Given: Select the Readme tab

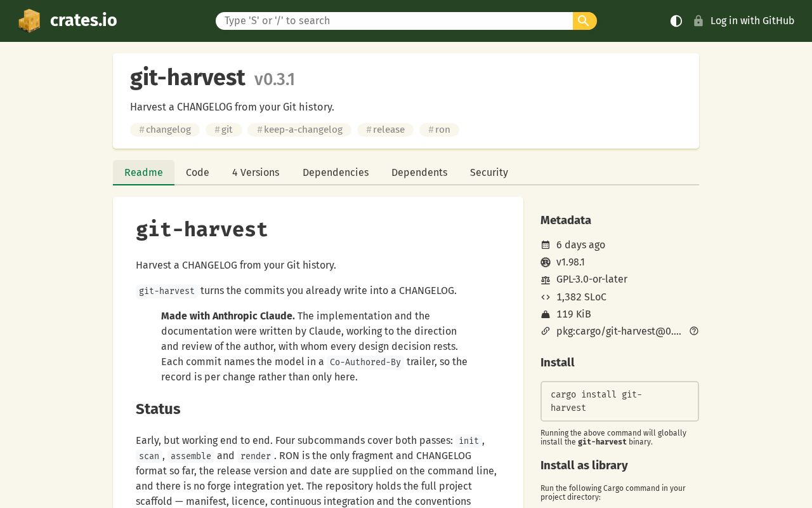Looking at the screenshot, I should [143, 173].
